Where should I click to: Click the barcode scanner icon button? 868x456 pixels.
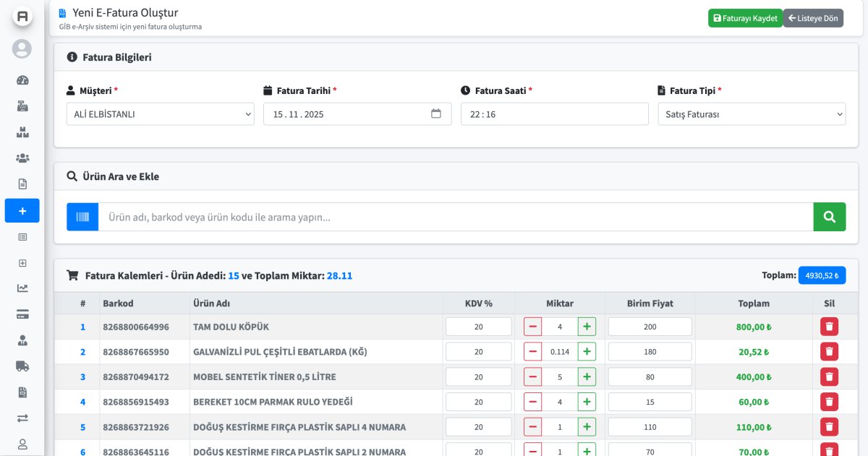(x=82, y=217)
